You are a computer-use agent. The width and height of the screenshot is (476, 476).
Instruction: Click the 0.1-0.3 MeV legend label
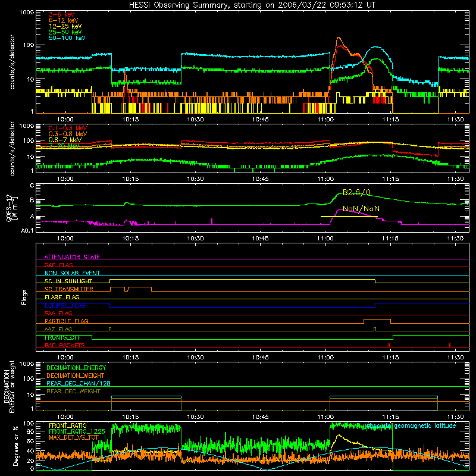point(68,128)
